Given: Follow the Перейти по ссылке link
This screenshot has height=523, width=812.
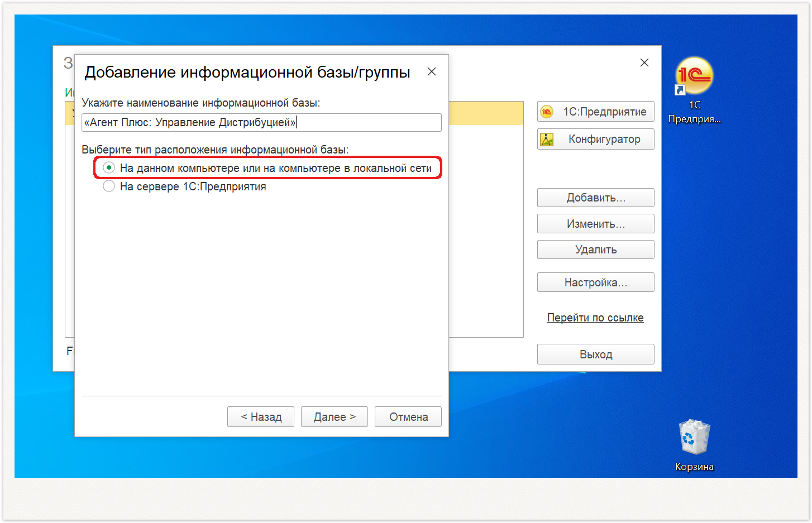Looking at the screenshot, I should tap(595, 318).
